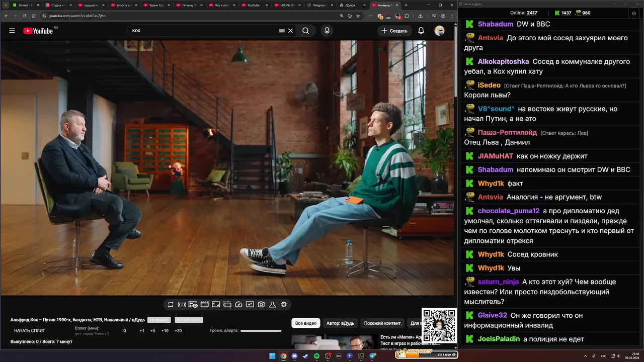
Task: Select the 'Все видео' filter chip
Action: tap(306, 323)
